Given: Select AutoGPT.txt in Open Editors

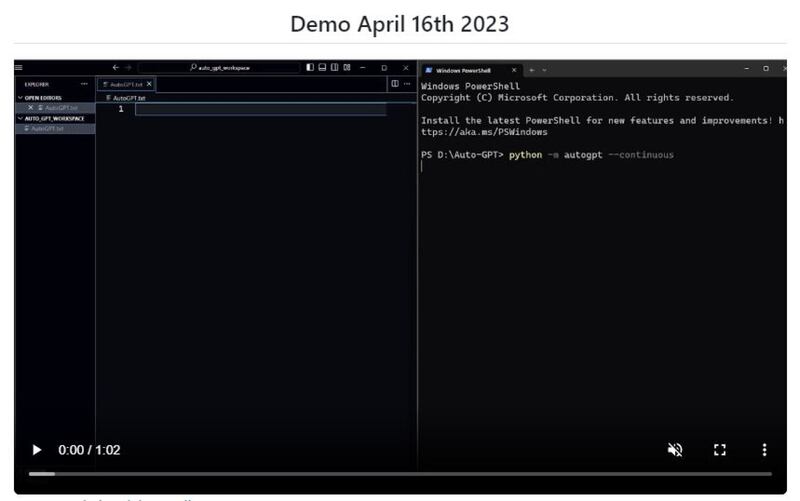Looking at the screenshot, I should [x=61, y=108].
